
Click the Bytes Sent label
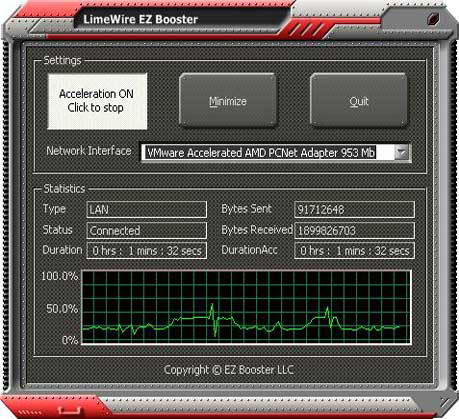point(246,209)
